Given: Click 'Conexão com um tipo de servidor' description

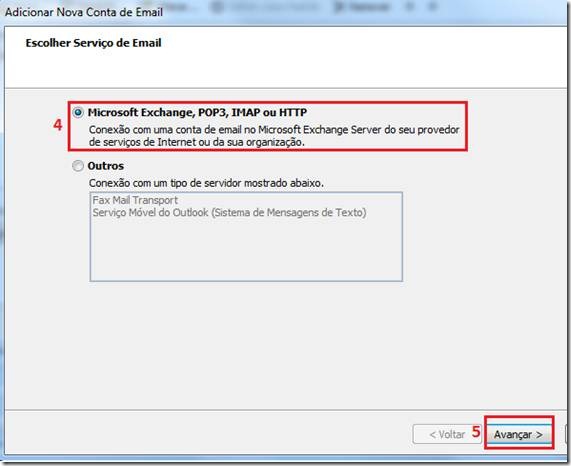Looking at the screenshot, I should click(206, 183).
